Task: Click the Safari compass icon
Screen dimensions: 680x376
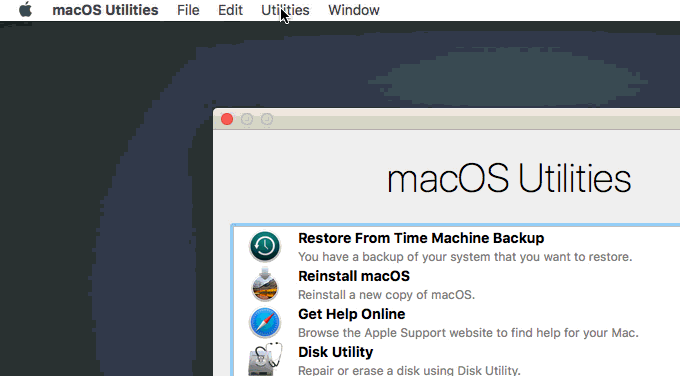Action: [265, 323]
